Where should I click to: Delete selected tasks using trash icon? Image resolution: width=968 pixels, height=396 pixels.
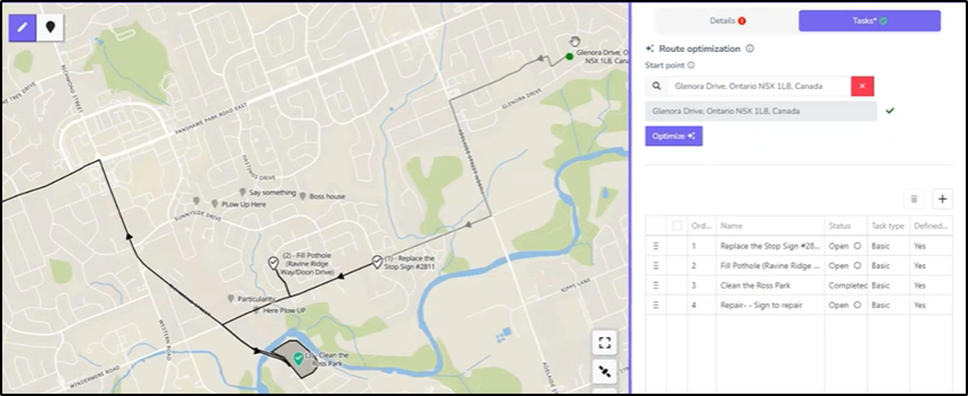[x=914, y=199]
